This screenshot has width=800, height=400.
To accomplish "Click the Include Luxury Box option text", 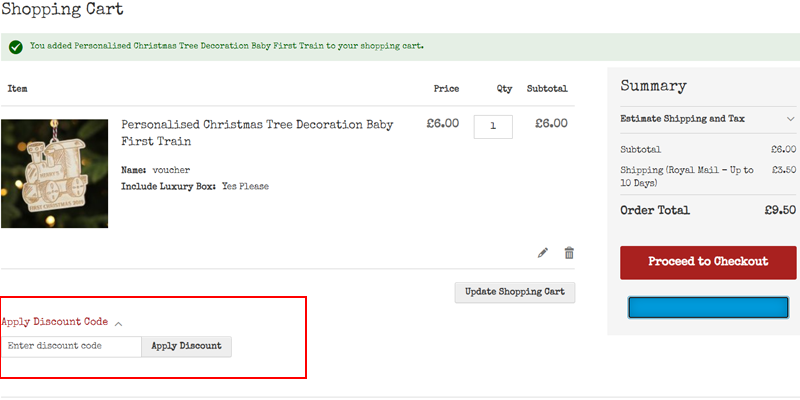I will (x=195, y=186).
